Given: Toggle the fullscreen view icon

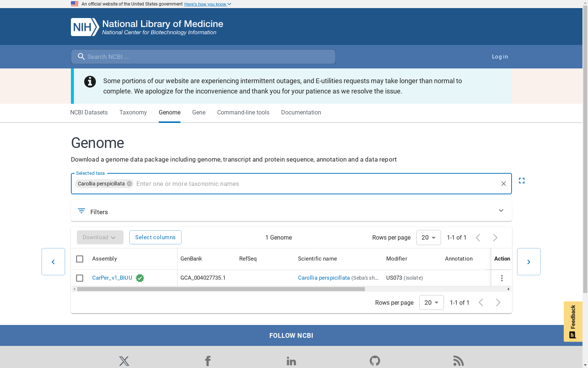Looking at the screenshot, I should click(521, 181).
